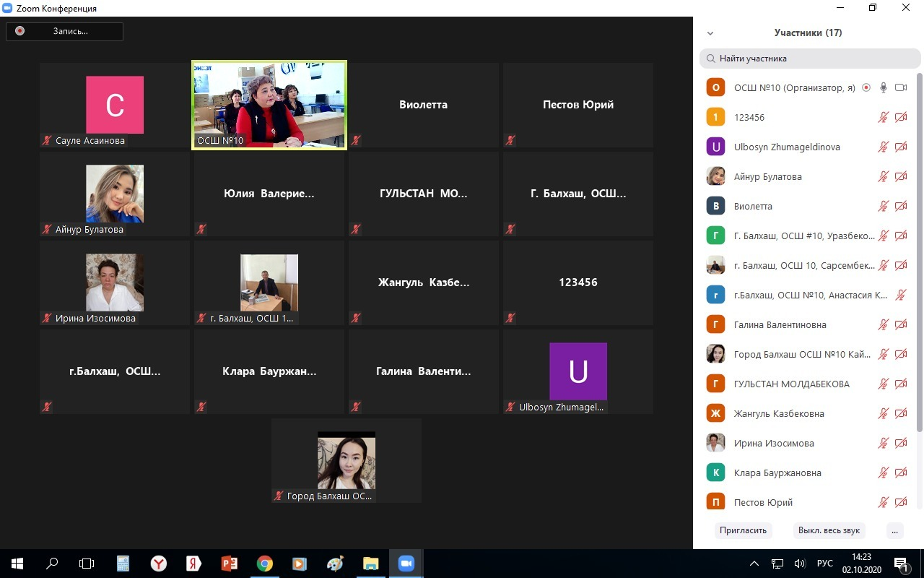Toggle the muted microphone for participant 123456
Image resolution: width=924 pixels, height=578 pixels.
883,117
